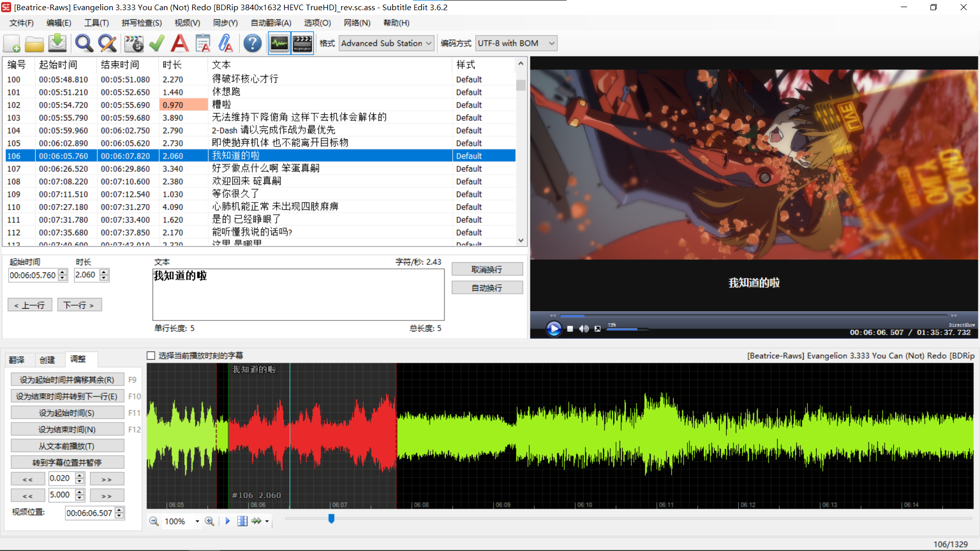Click 设为起始时间并偏移其余(R) button
The image size is (980, 551).
pyautogui.click(x=67, y=380)
